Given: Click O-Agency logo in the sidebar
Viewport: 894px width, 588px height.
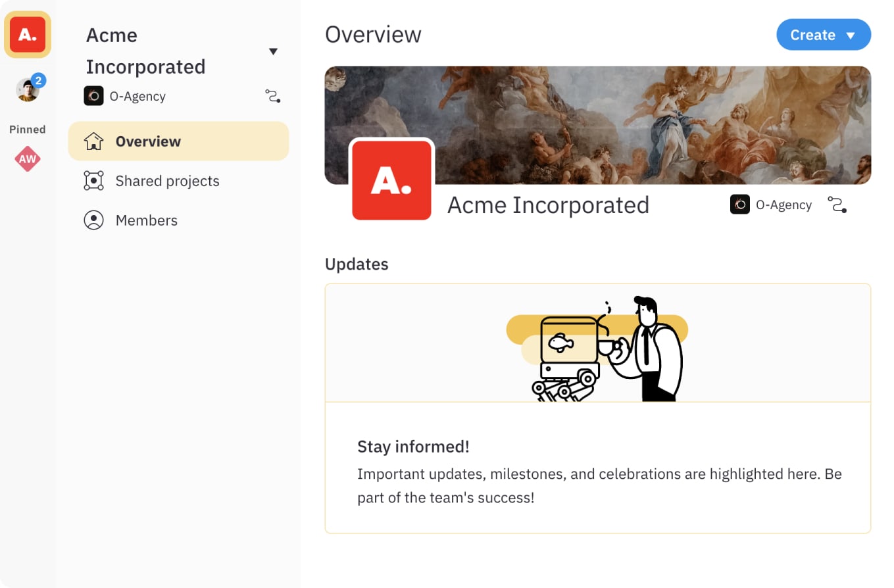Looking at the screenshot, I should 93,96.
